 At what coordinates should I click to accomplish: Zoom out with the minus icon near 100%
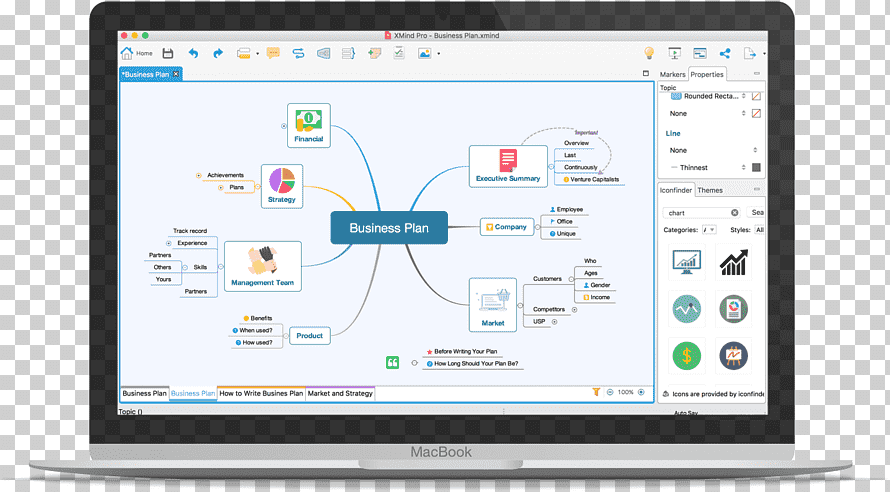tap(610, 392)
